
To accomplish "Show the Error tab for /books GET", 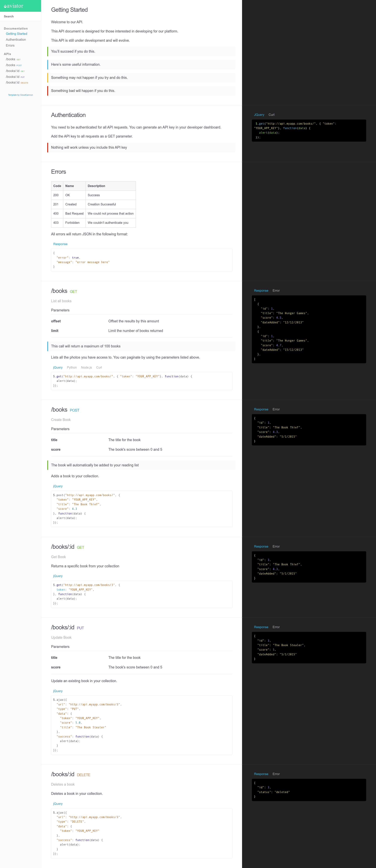I will coord(276,291).
